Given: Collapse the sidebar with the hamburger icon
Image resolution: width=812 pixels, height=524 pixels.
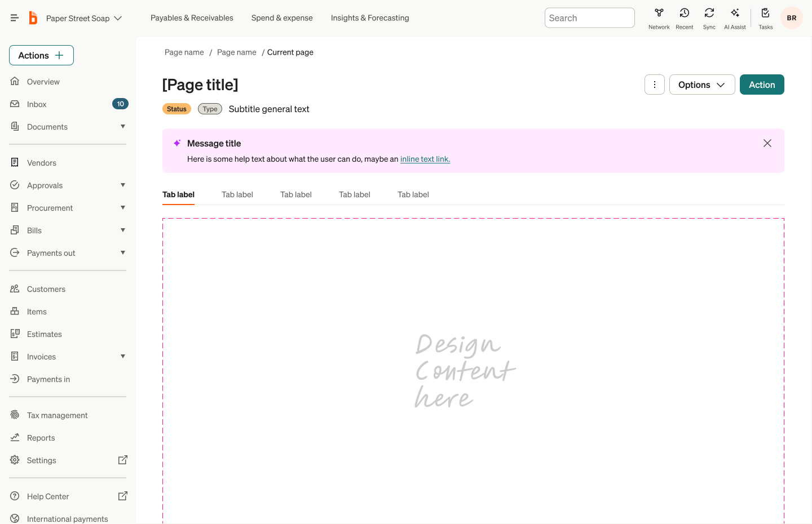Looking at the screenshot, I should [x=14, y=17].
